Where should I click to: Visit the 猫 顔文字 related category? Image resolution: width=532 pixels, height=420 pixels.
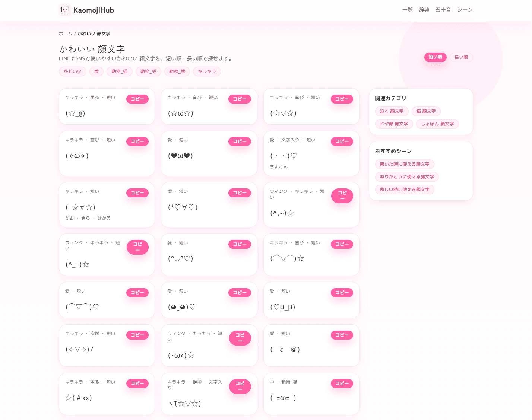pyautogui.click(x=426, y=111)
